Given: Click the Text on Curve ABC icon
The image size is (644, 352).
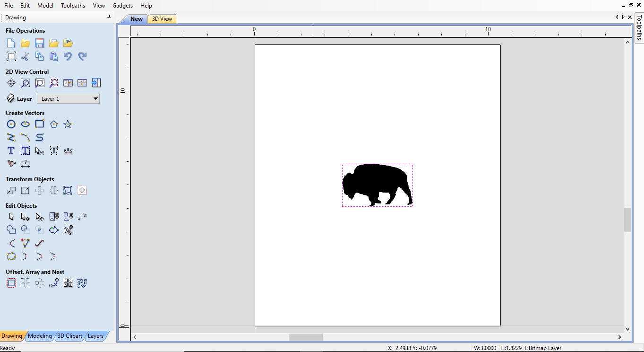Looking at the screenshot, I should (68, 150).
